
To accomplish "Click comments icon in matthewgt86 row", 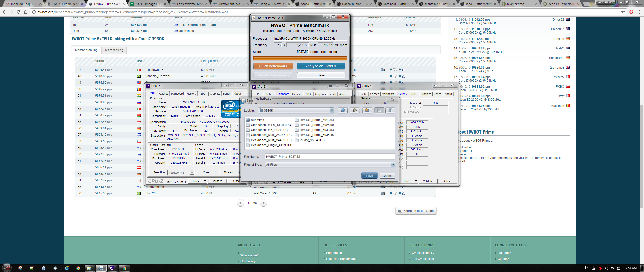I will [395, 70].
